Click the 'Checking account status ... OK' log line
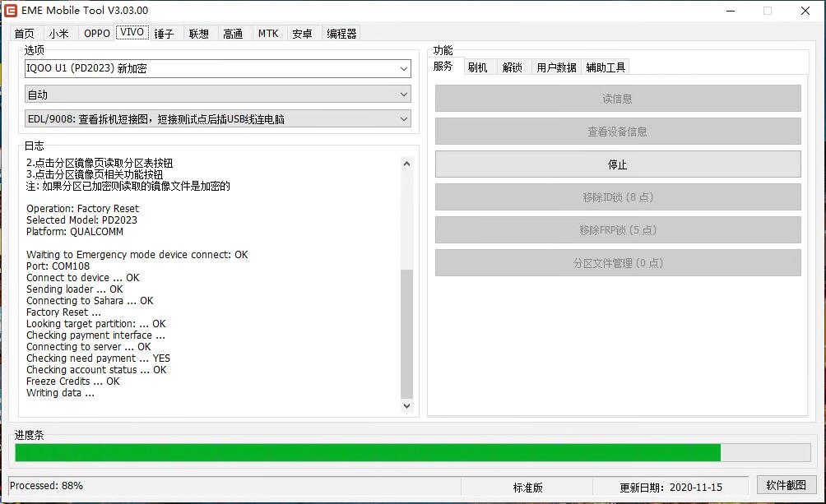Viewport: 826px width, 504px height. (x=96, y=370)
